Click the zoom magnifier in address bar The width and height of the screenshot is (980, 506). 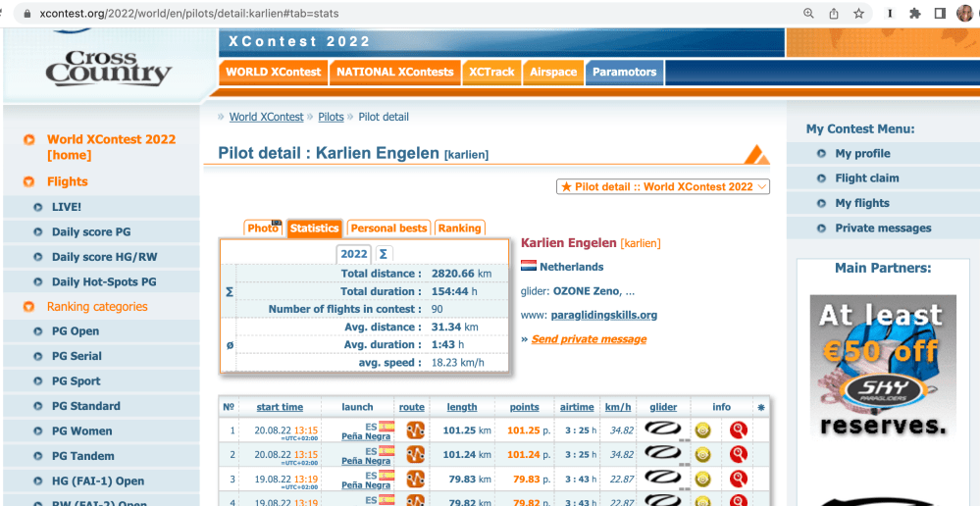tap(808, 14)
